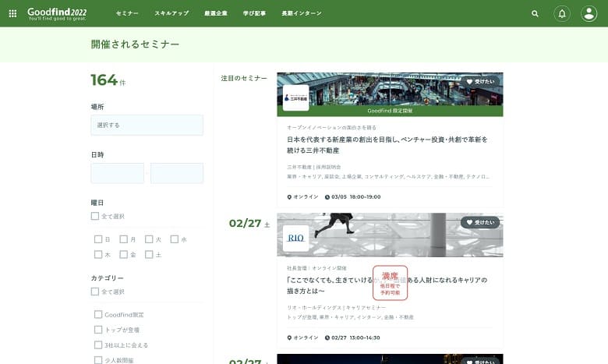Open the notifications bell icon
Screen dimensions: 608x364
click(562, 13)
